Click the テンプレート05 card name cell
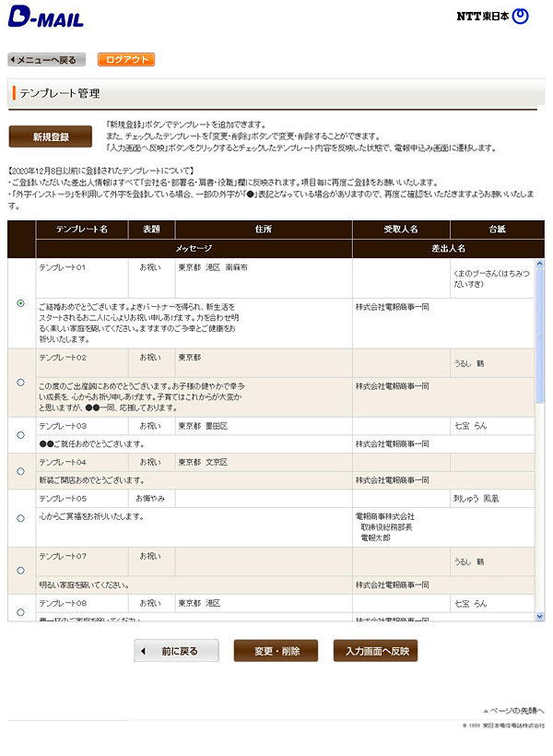The height and width of the screenshot is (756, 553). (492, 499)
